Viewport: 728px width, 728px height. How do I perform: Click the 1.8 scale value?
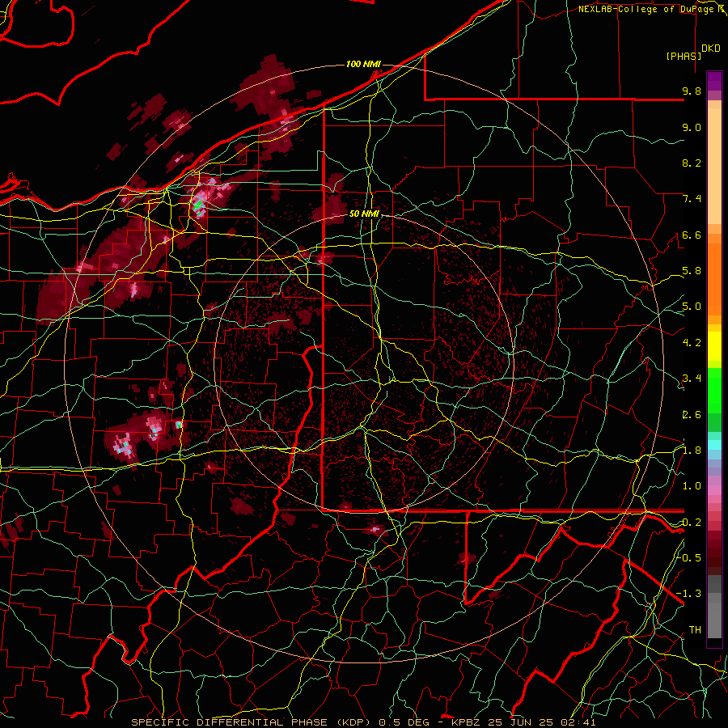click(x=692, y=451)
